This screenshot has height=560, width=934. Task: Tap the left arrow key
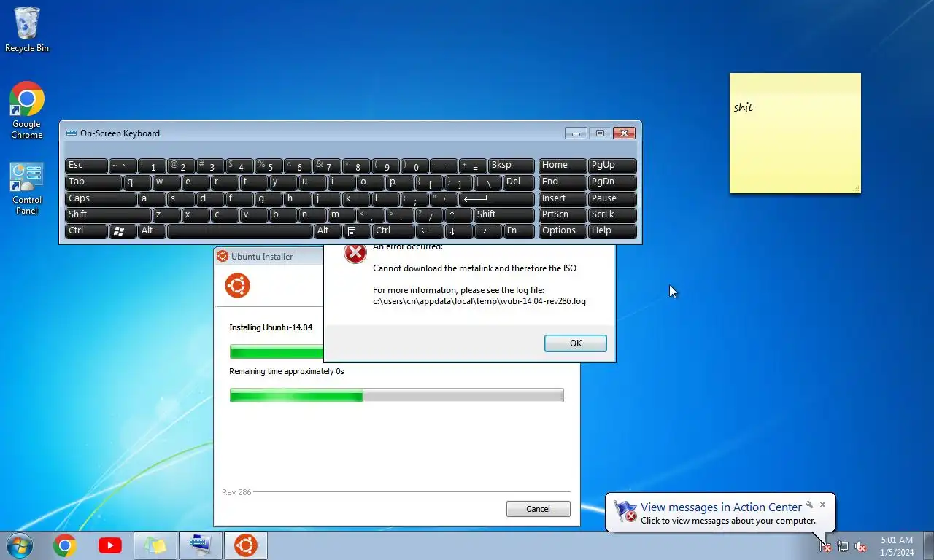coord(429,231)
